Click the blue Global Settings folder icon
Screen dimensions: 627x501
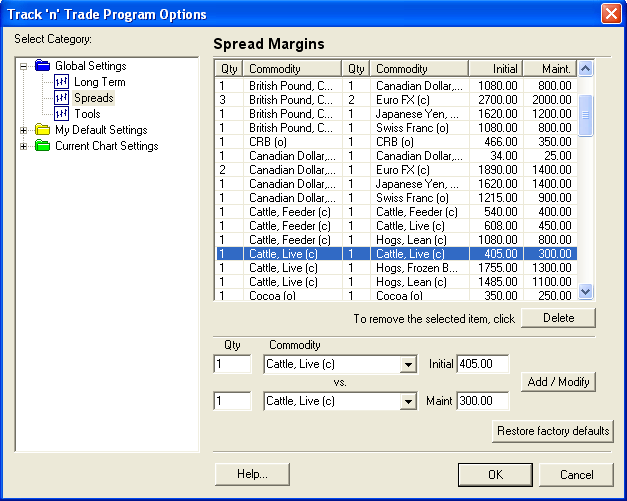pos(42,66)
